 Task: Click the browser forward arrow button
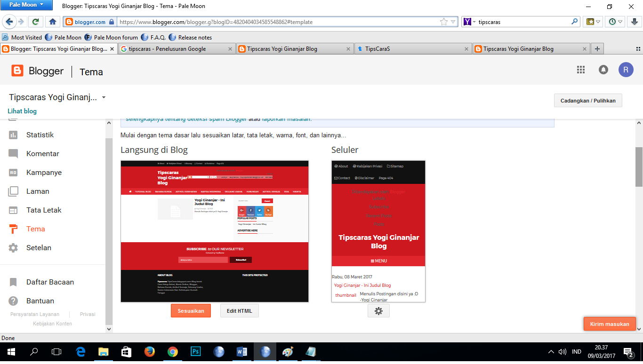tap(21, 22)
